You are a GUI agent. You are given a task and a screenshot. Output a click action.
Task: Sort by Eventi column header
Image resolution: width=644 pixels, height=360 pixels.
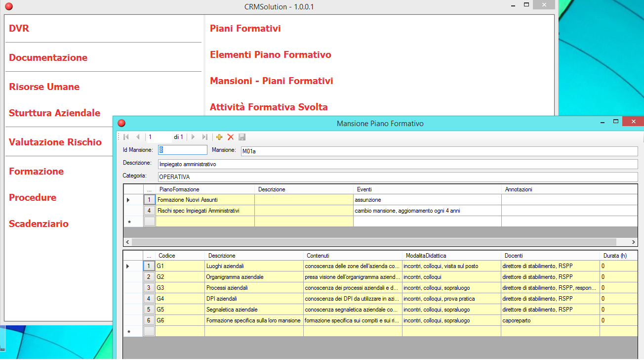tap(427, 189)
